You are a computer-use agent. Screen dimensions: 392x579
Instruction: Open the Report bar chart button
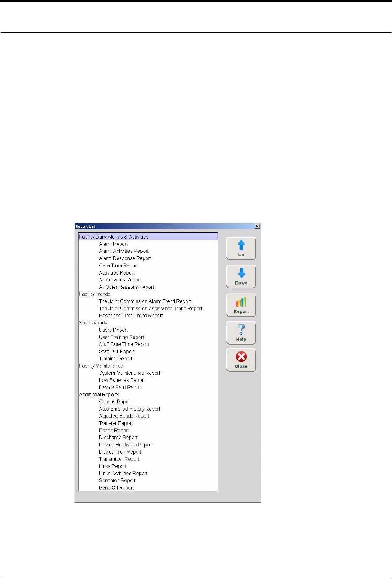pyautogui.click(x=241, y=305)
